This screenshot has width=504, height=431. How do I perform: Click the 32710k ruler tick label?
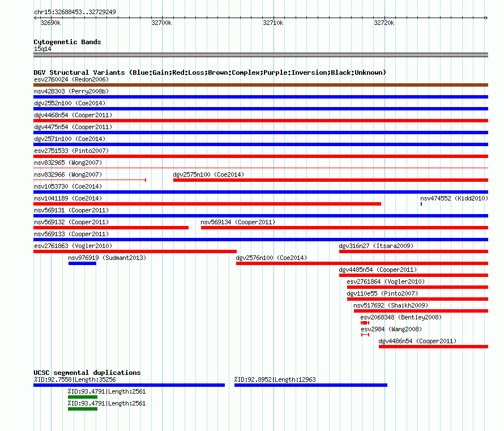click(273, 23)
